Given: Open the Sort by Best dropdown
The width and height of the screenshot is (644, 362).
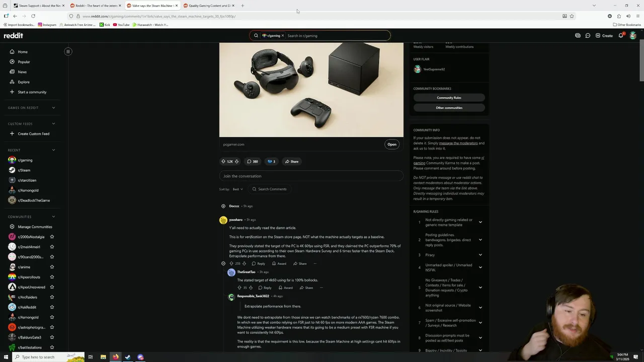Looking at the screenshot, I should [x=237, y=189].
